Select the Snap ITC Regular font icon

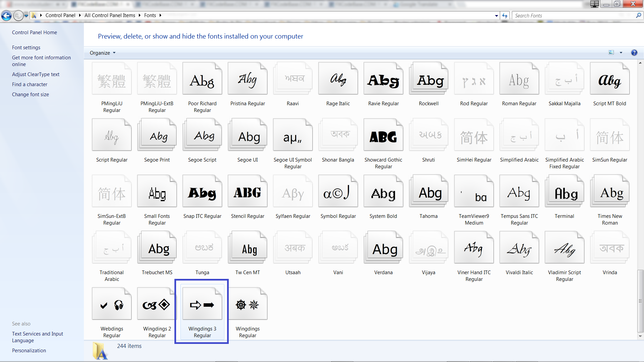click(202, 191)
